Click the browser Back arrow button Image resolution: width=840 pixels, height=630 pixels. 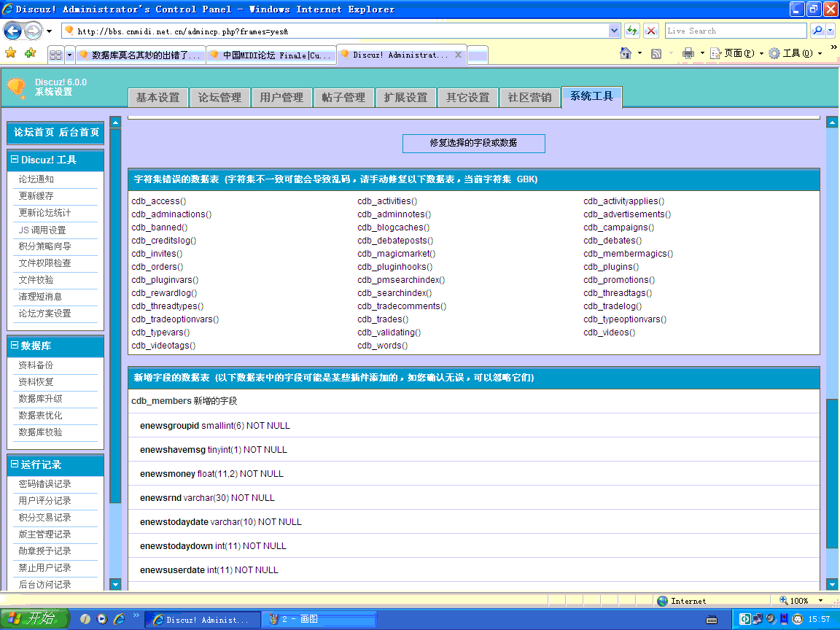point(13,31)
